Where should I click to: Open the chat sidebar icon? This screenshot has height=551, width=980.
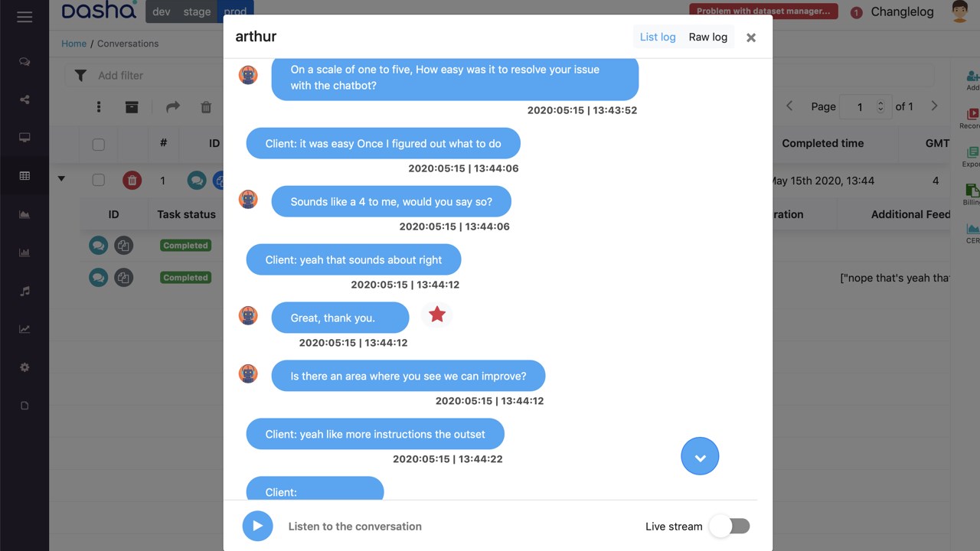click(24, 62)
